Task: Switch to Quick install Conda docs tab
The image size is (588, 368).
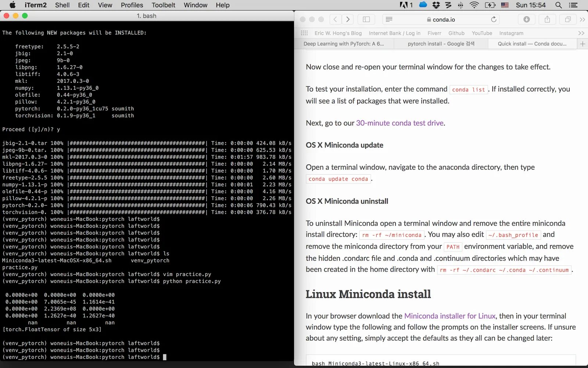Action: 532,44
